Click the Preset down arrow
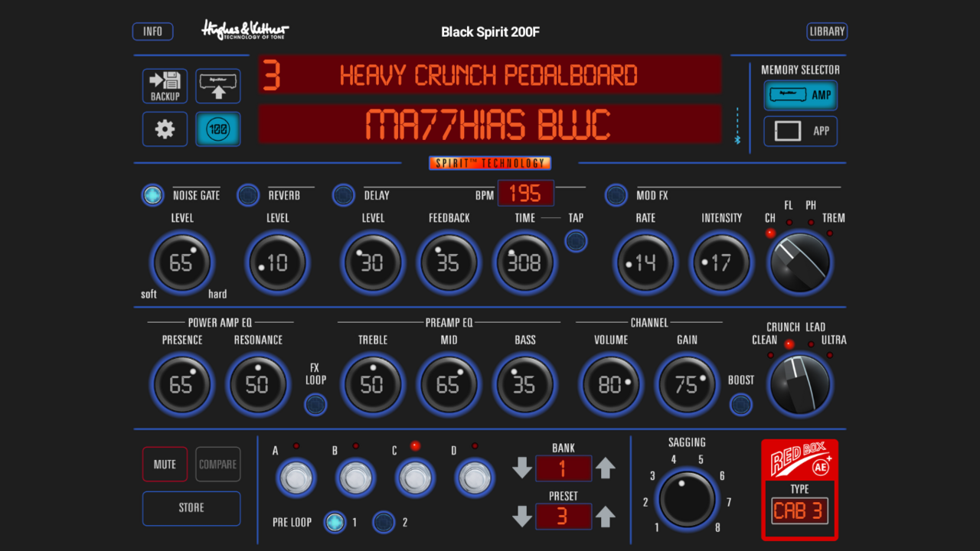 [522, 517]
